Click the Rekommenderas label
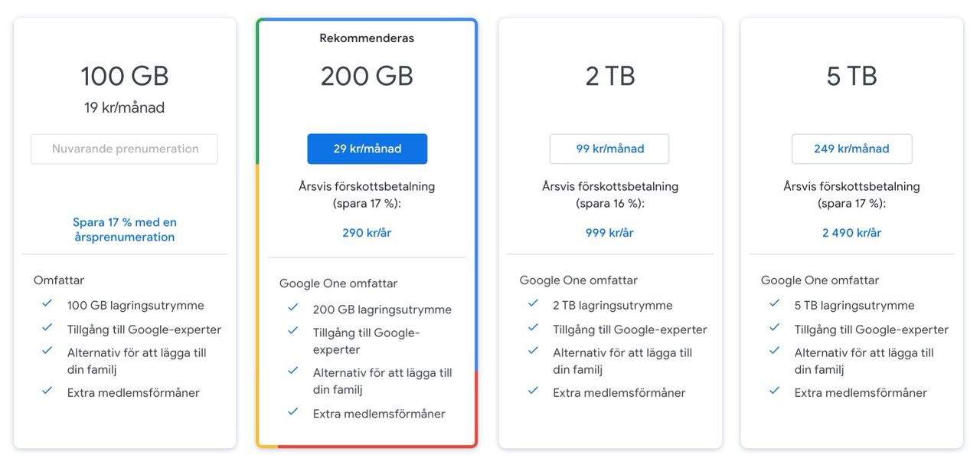980x462 pixels. [367, 38]
